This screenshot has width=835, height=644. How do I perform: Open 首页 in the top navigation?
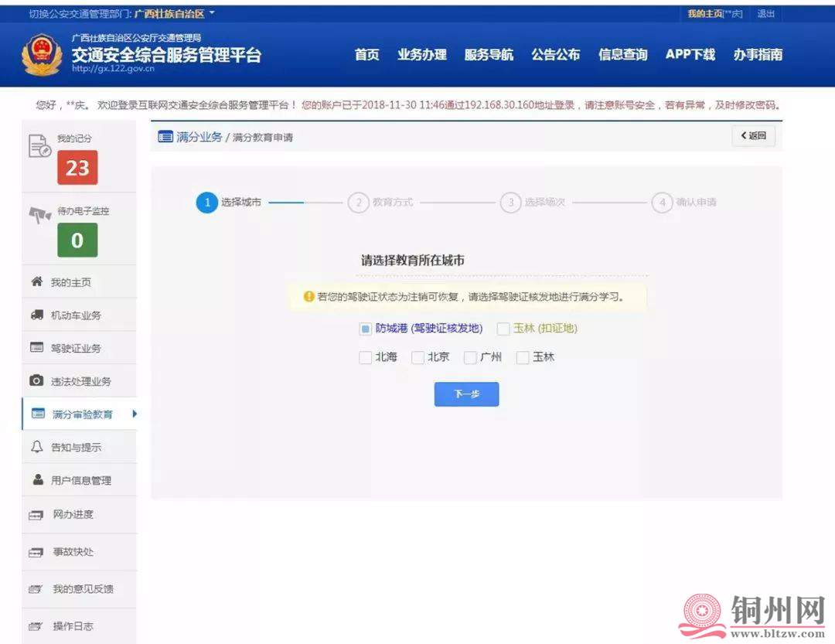click(x=367, y=54)
